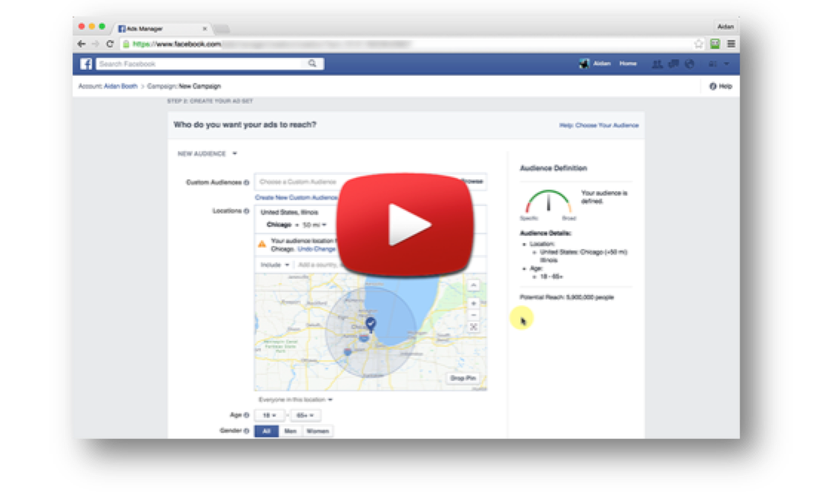Click the Chrome profile name Aidan
Viewport: 817px width, 504px height.
[x=725, y=27]
